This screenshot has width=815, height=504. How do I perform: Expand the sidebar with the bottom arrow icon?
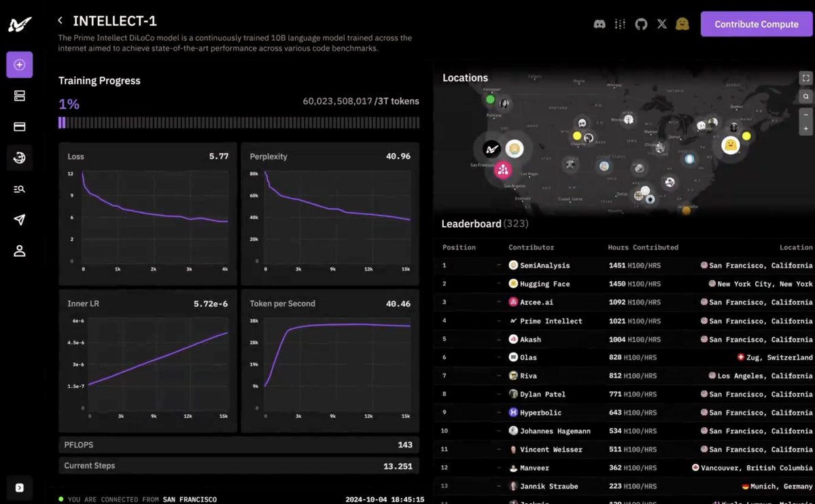(x=20, y=488)
